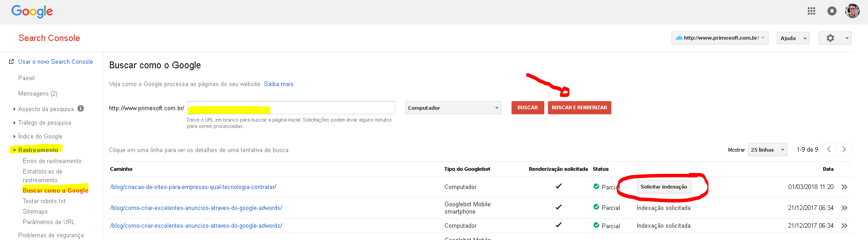The image size is (868, 240).
Task: Open the Ajuda dropdown
Action: point(793,38)
